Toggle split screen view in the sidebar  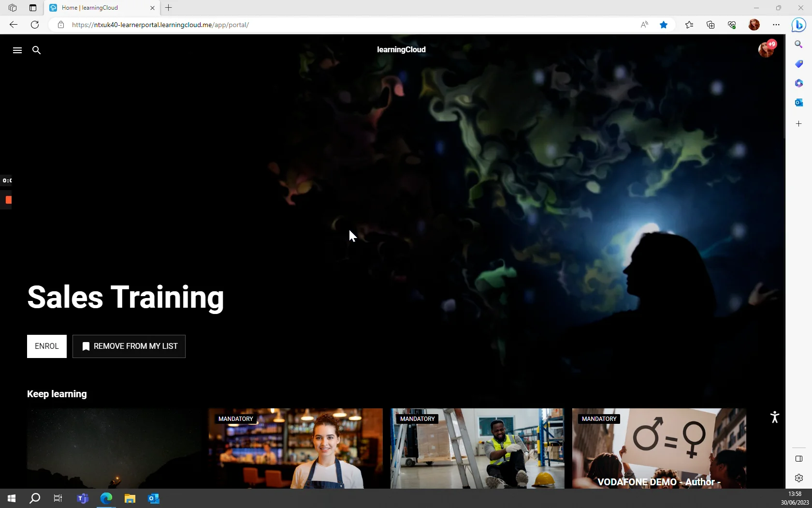[x=798, y=459]
